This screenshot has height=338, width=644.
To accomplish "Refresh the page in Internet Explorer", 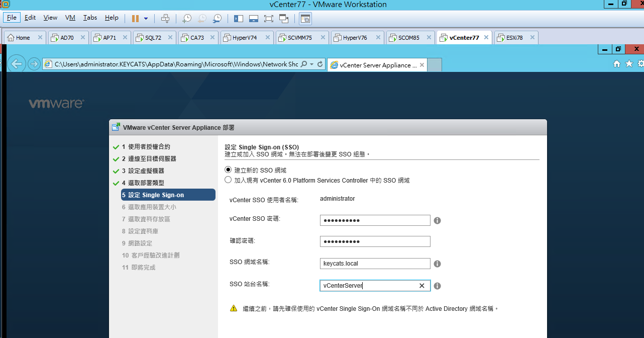I will 320,64.
